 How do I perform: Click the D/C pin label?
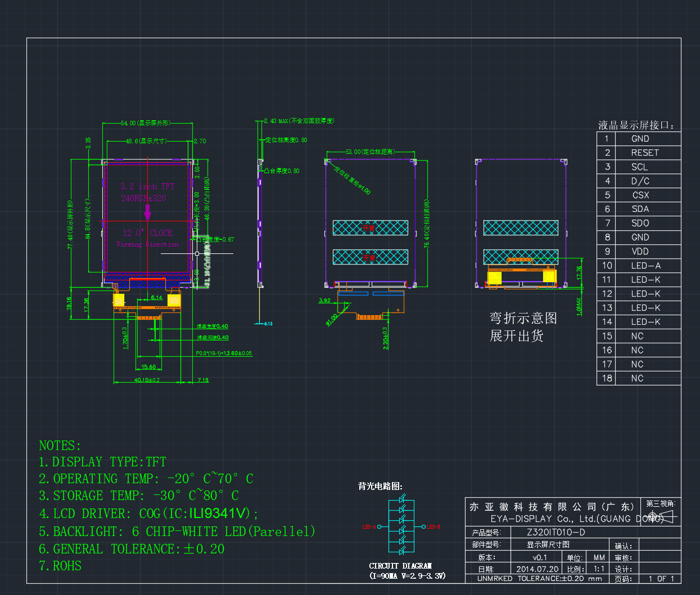640,181
